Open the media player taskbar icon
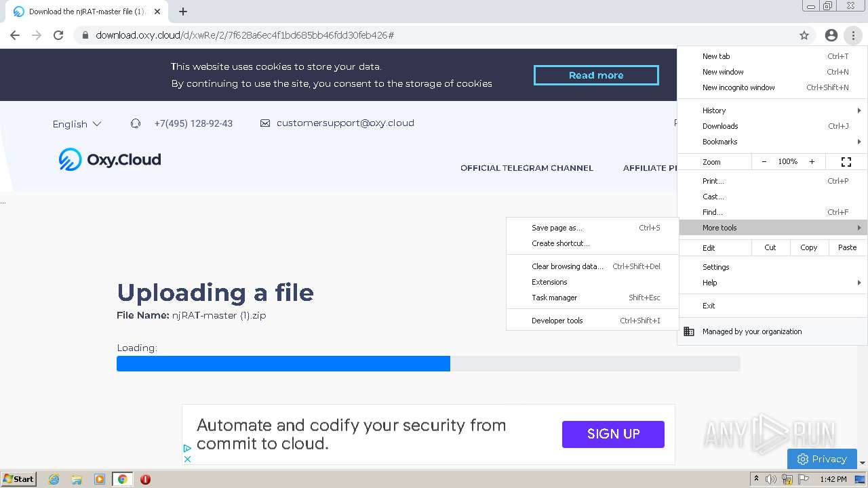868x488 pixels. [100, 479]
